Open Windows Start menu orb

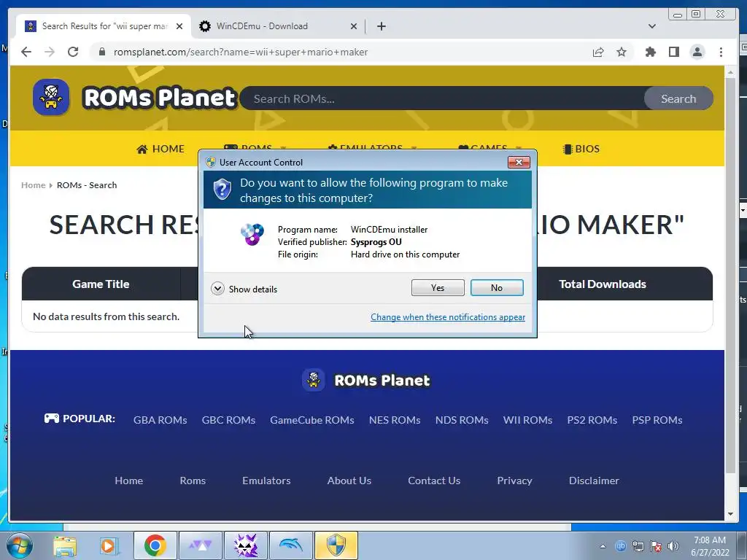pyautogui.click(x=18, y=545)
